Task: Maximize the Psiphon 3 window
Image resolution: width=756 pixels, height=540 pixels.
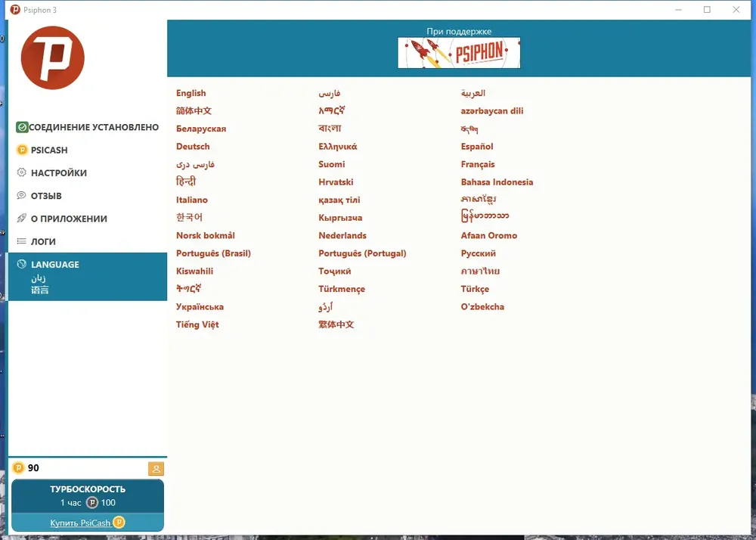Action: click(x=707, y=10)
